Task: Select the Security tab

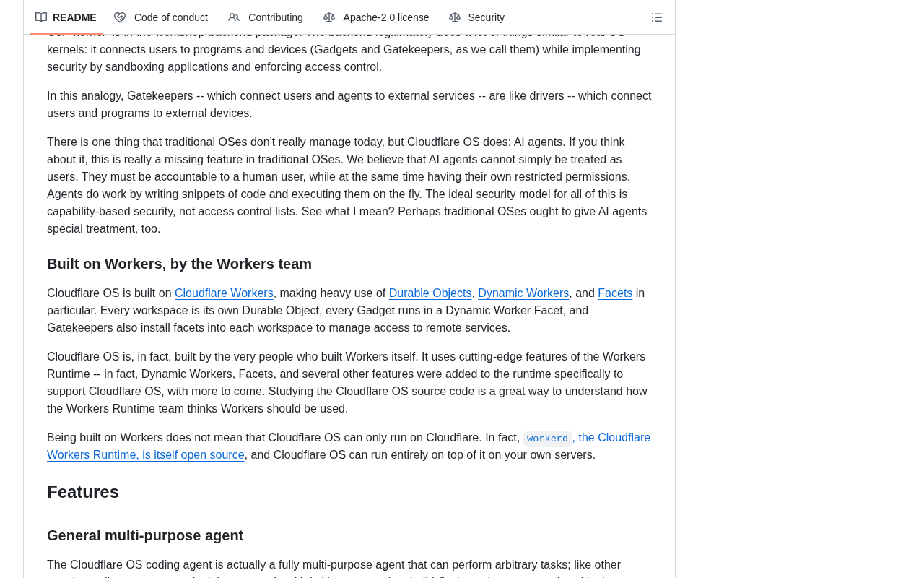Action: tap(477, 17)
